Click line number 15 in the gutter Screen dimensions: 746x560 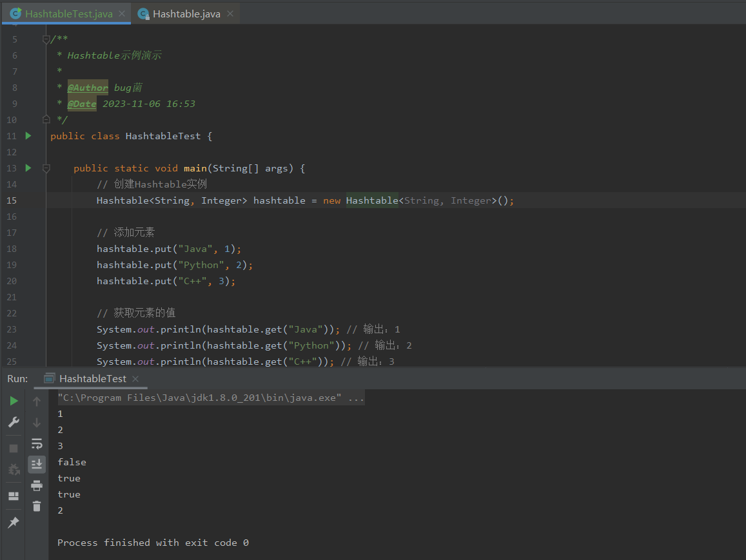pyautogui.click(x=12, y=200)
